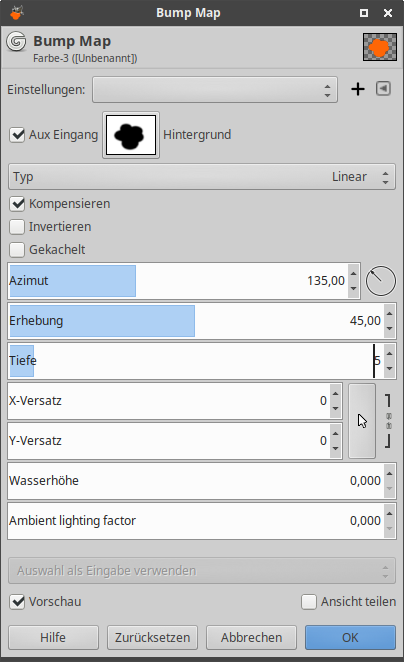Image resolution: width=404 pixels, height=662 pixels.
Task: Click the offset picker button beside X-Versatz
Action: pyautogui.click(x=362, y=421)
